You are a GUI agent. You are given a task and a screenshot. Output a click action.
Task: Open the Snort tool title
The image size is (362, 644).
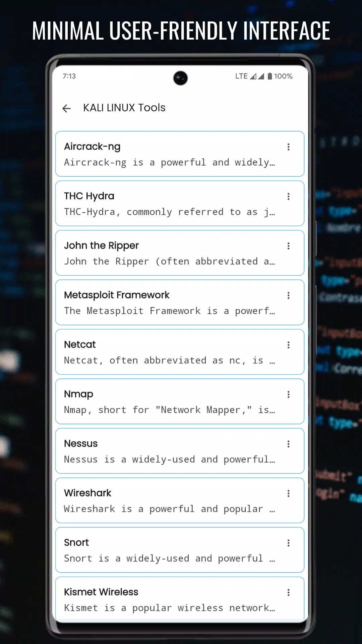tap(76, 542)
